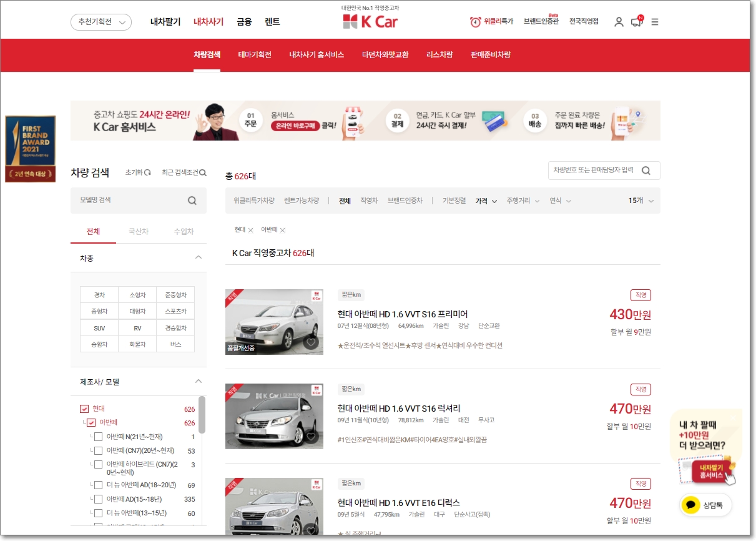Open the 브랜드인증관 Beta link
Screen dimensions: 756x541
tap(541, 21)
